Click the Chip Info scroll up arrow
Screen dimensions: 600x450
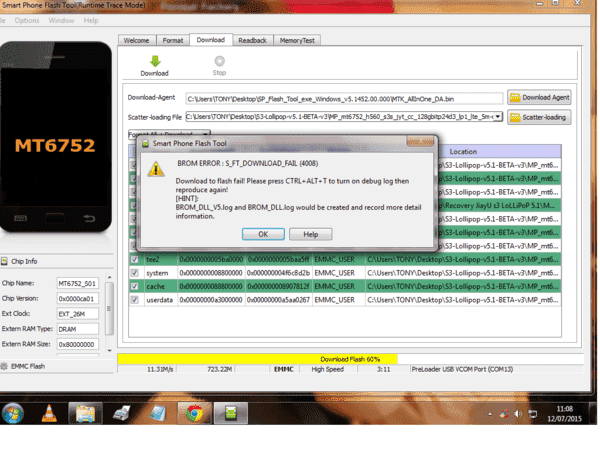[x=109, y=277]
